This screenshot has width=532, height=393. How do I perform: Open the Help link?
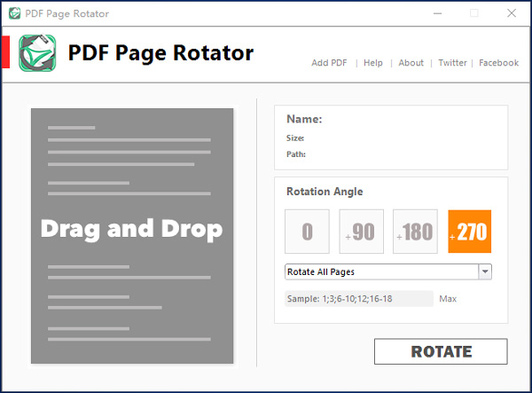[373, 63]
